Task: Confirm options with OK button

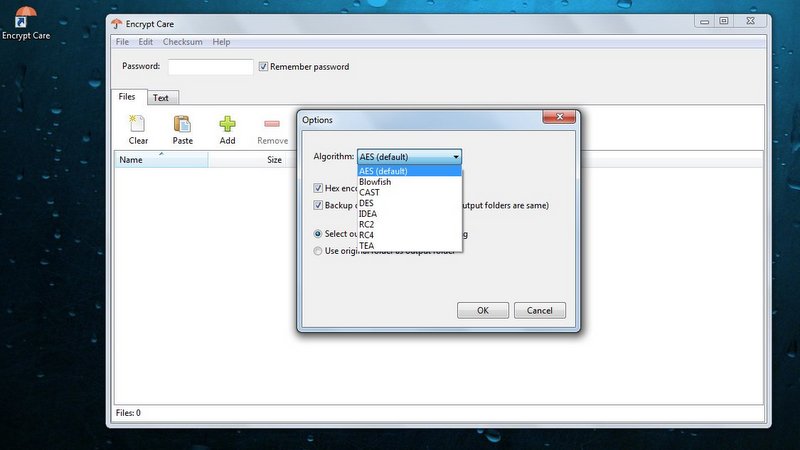Action: (x=483, y=310)
